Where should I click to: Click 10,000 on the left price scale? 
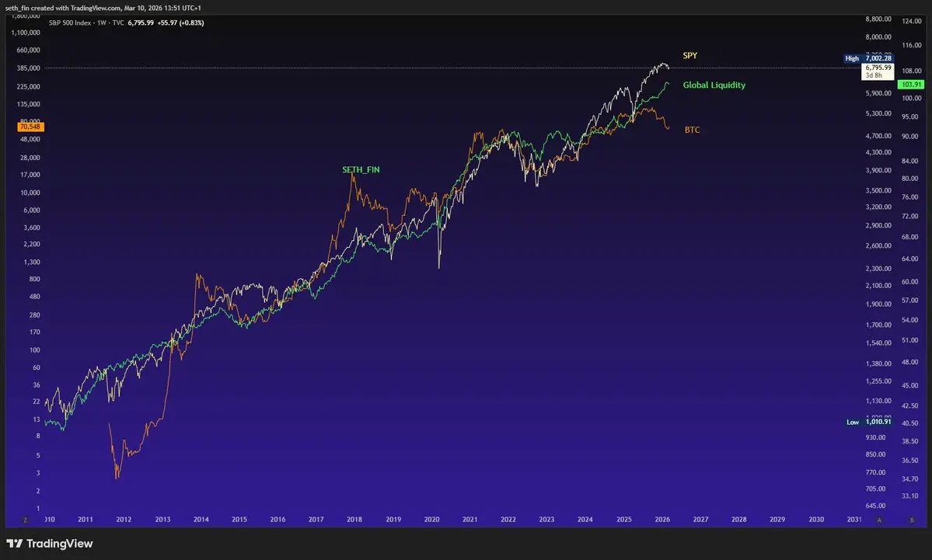click(30, 193)
